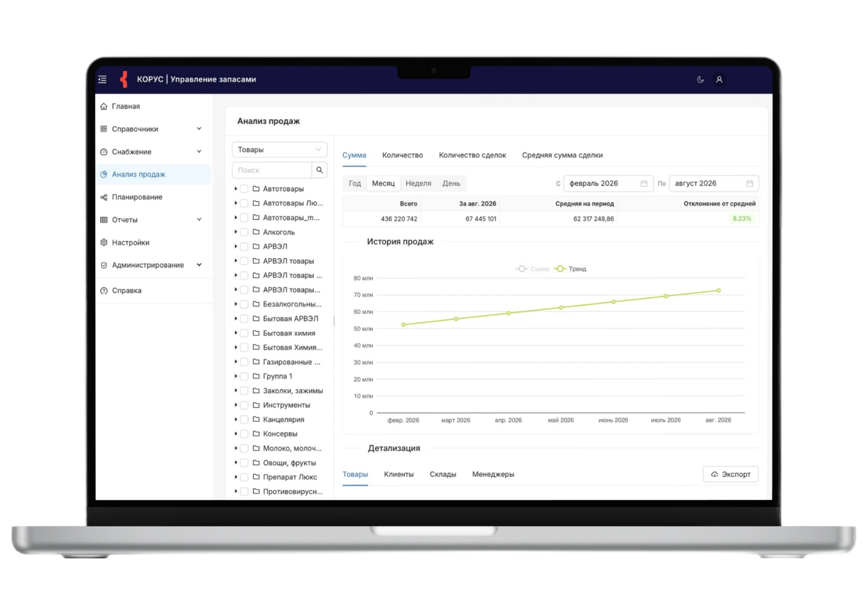
Task: Click the search magnifier icon
Action: (319, 170)
